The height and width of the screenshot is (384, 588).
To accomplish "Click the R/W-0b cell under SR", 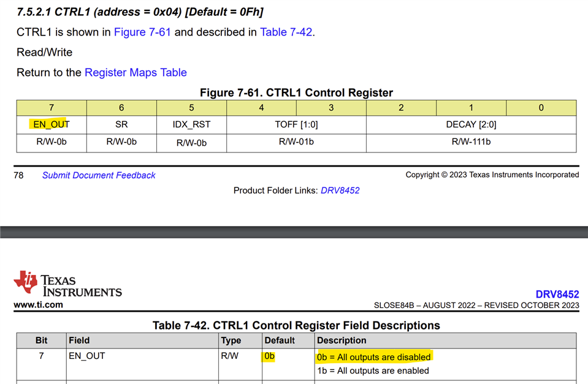I will pyautogui.click(x=121, y=142).
